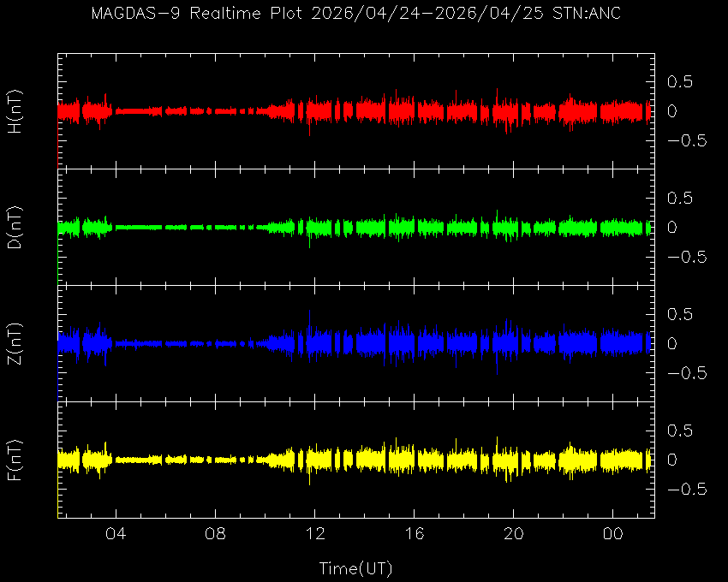Select the 08 time tick label
Viewport: 728px width, 582px height.
[x=215, y=534]
